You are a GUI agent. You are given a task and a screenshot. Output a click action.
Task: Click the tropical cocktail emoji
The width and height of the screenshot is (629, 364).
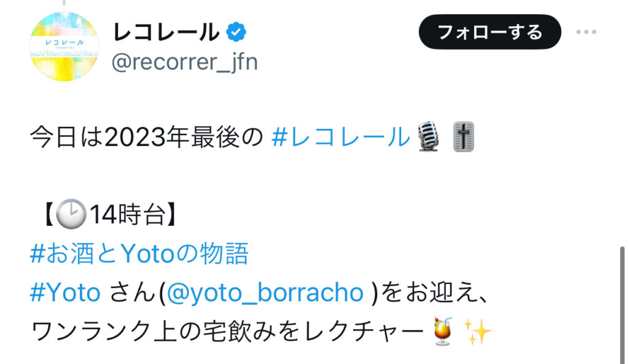443,331
